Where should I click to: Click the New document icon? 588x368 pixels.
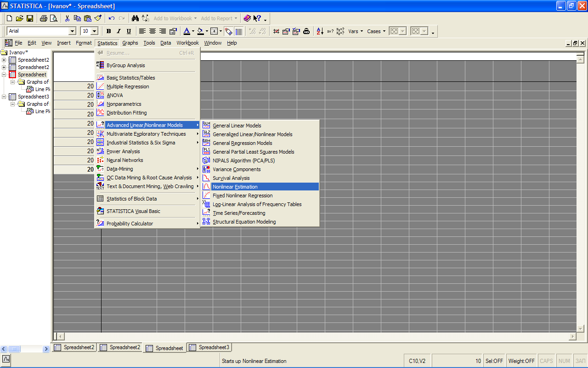pyautogui.click(x=9, y=18)
